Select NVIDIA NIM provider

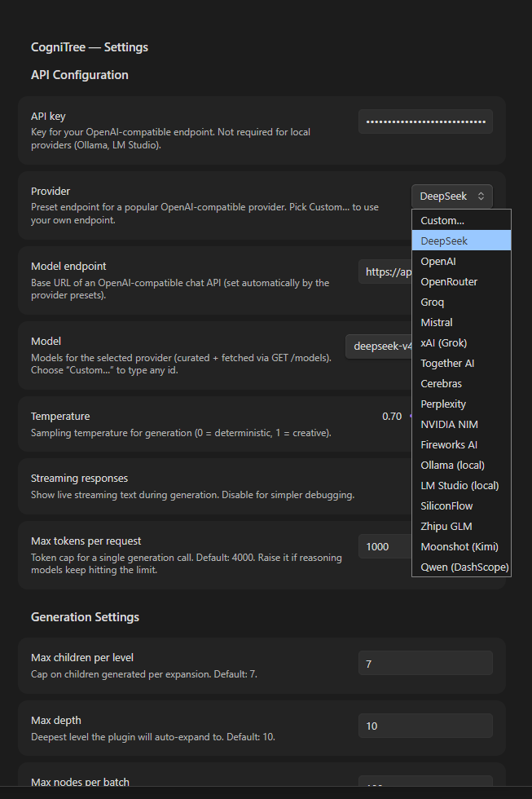click(x=461, y=424)
